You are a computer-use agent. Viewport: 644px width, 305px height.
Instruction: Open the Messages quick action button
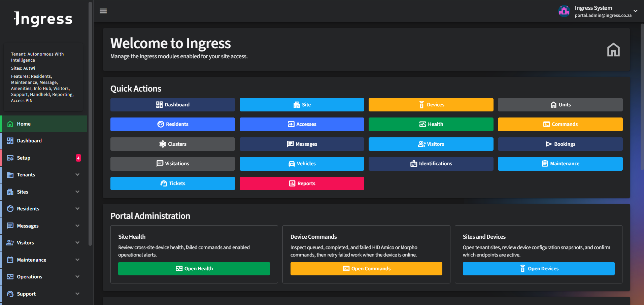tap(302, 144)
